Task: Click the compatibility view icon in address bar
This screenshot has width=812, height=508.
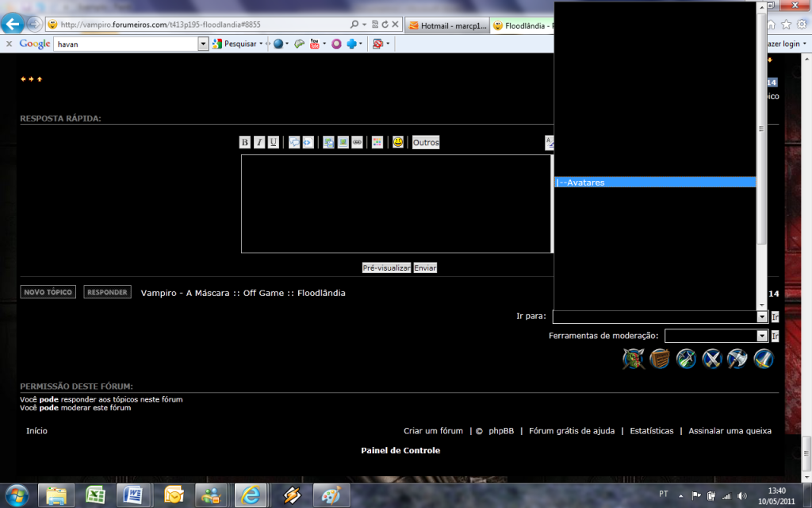Action: coord(375,25)
